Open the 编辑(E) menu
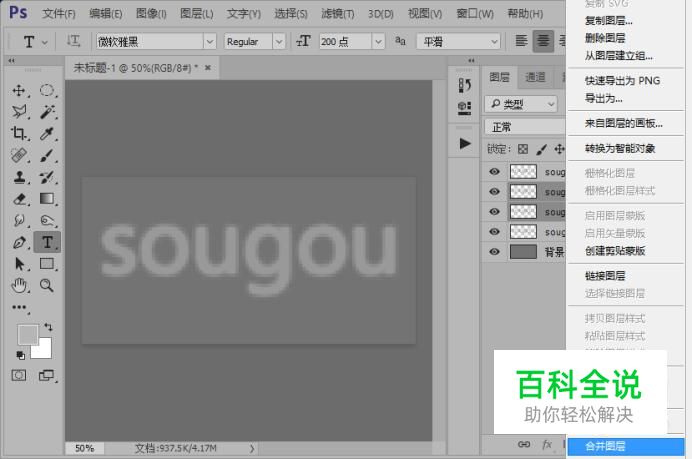 [x=105, y=14]
